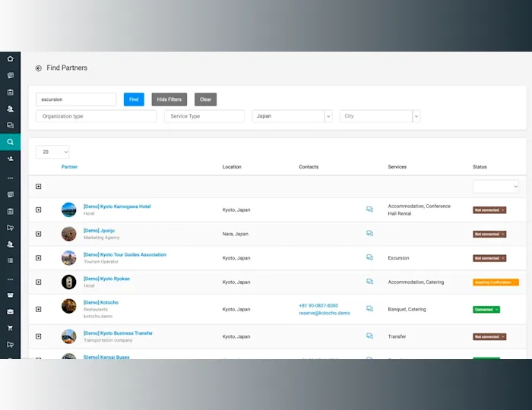The width and height of the screenshot is (532, 410).
Task: Open chat icon in Kyoto Ryokan row
Action: tap(369, 282)
